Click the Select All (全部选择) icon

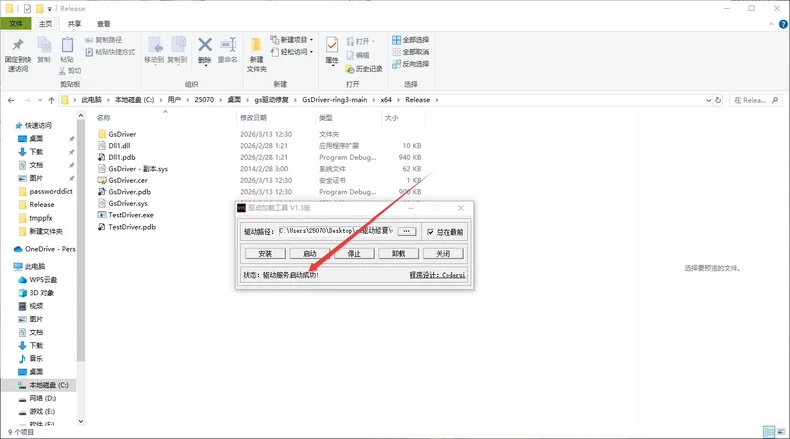[x=397, y=40]
